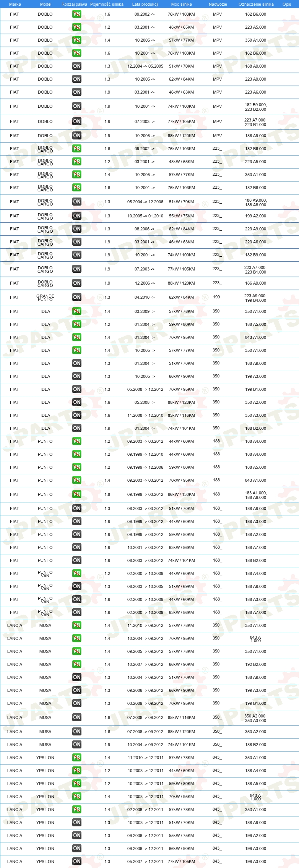Select petrol PB icon in Punto 1.8 row
The image size is (299, 868).
click(x=77, y=494)
